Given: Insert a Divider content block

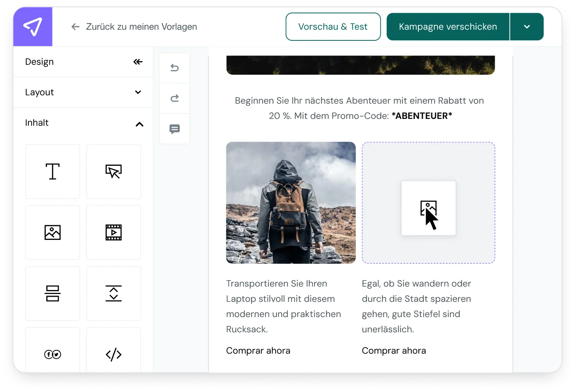Looking at the screenshot, I should coord(52,293).
